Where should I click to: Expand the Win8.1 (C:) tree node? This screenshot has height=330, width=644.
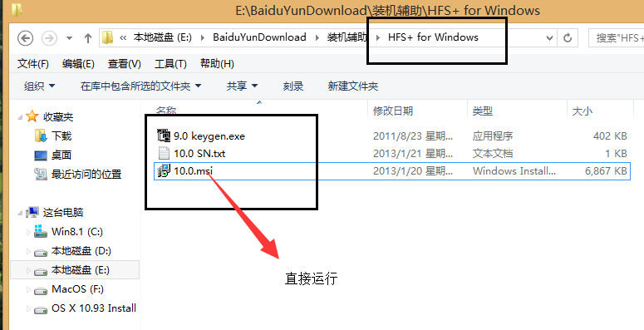click(28, 232)
